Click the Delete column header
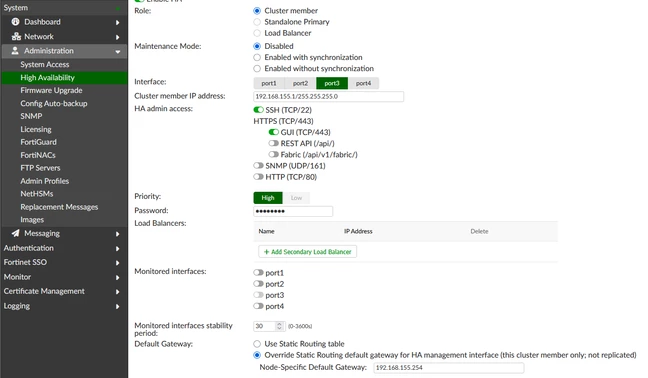Viewport: 648px width, 378px height. (x=479, y=231)
